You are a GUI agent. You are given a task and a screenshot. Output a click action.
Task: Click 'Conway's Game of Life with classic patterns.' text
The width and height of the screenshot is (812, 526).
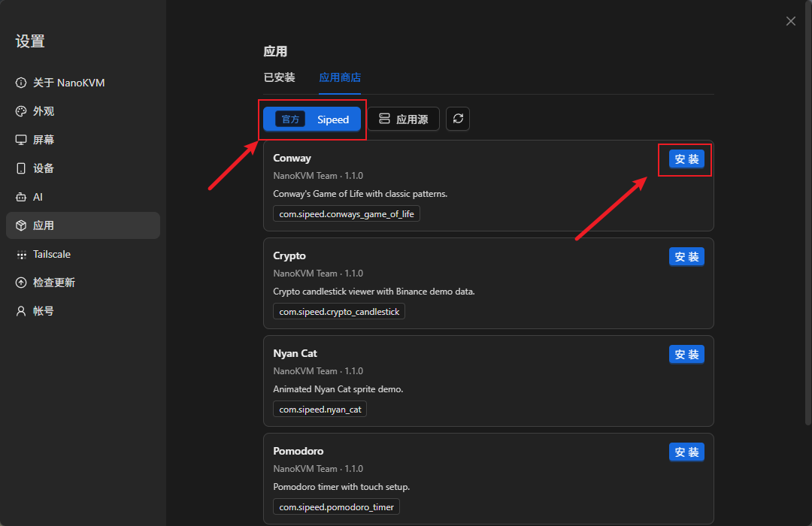click(x=360, y=194)
